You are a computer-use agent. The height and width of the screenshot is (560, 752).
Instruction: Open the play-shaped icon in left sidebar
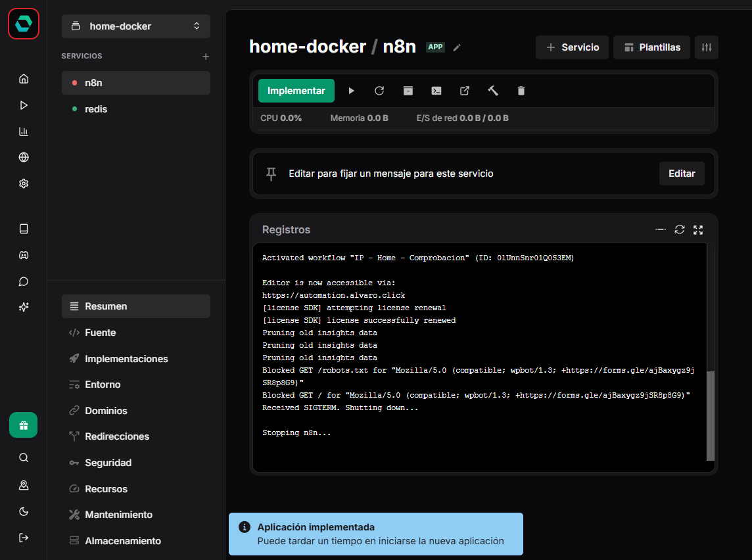click(x=24, y=105)
